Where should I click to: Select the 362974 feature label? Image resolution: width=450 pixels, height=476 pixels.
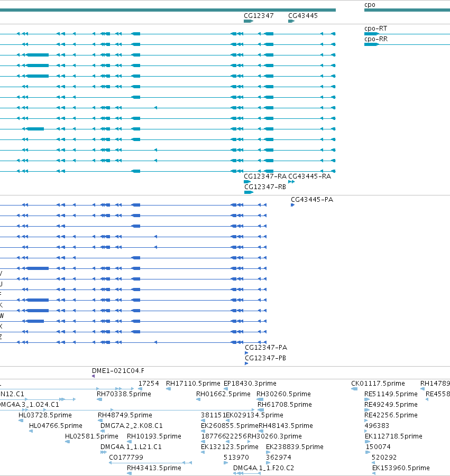(278, 458)
